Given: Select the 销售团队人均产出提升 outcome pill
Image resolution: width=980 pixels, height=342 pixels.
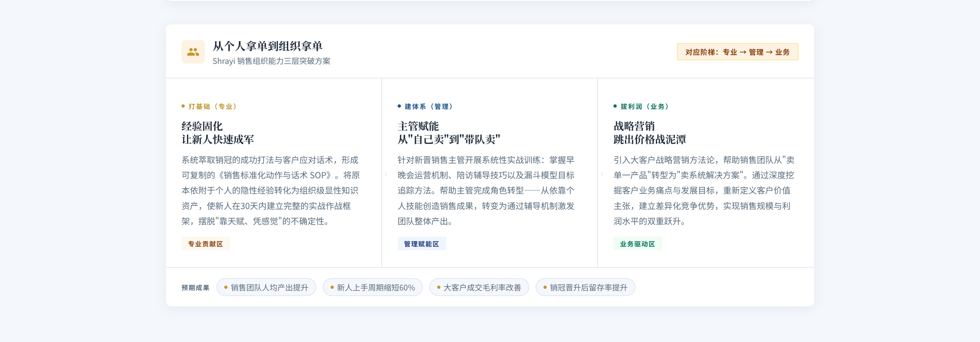Looking at the screenshot, I should 266,288.
